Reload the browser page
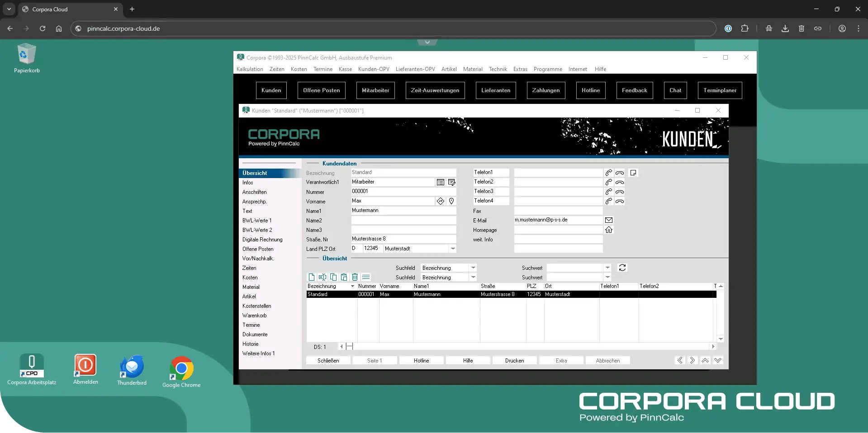Viewport: 868px width, 433px height. (x=43, y=28)
